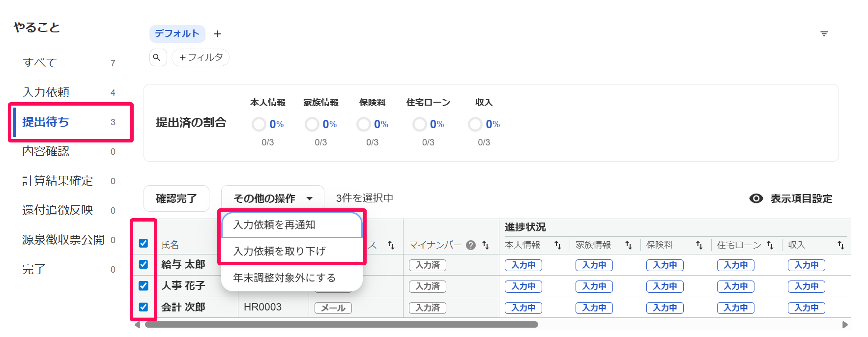
Task: Click 家族情報 入力中 badge for 人事 花子
Action: pos(594,286)
